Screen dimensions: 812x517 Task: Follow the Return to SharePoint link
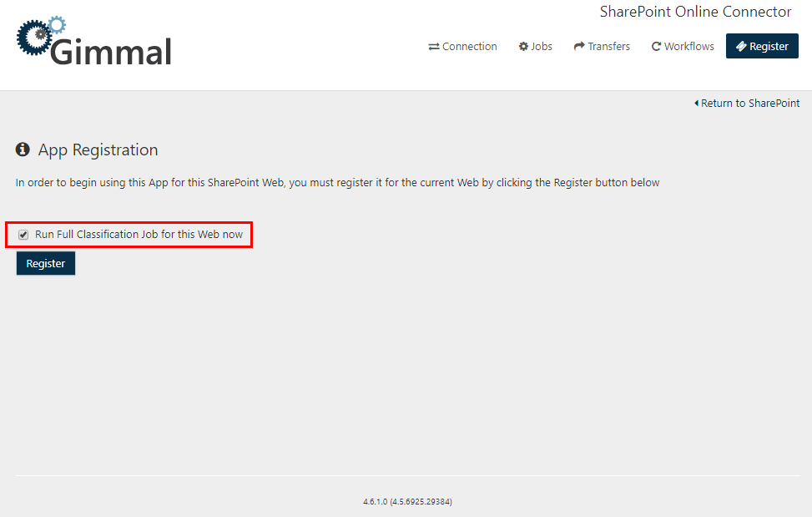point(749,104)
